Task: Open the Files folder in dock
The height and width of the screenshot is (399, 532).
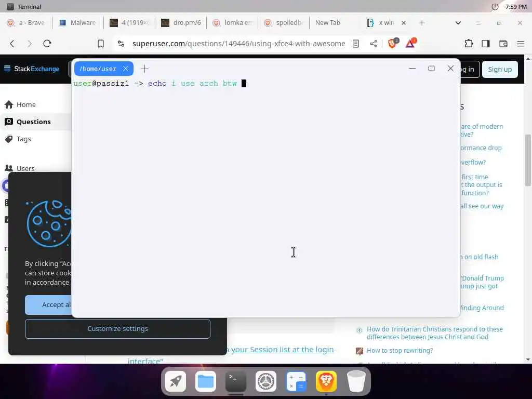Action: 206,381
